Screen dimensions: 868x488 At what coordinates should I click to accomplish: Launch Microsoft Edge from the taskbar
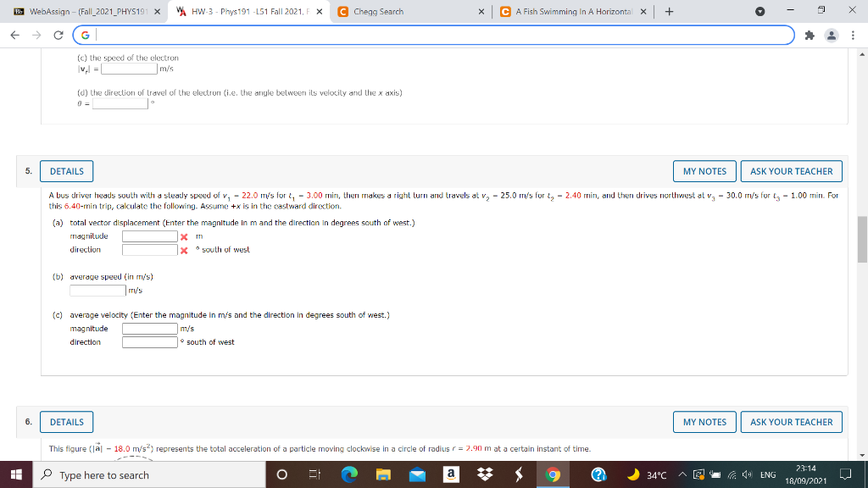coord(350,474)
